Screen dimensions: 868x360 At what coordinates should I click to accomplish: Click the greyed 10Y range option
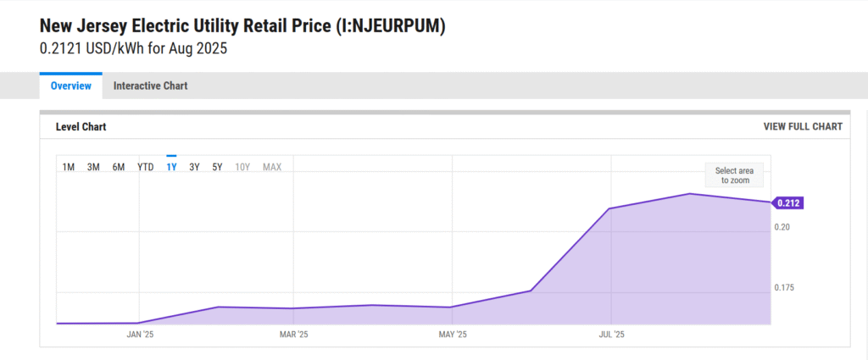coord(242,167)
